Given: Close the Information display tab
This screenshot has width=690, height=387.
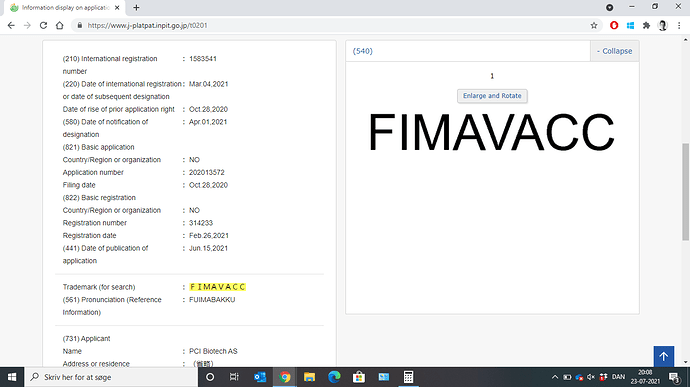Looking at the screenshot, I should [117, 7].
